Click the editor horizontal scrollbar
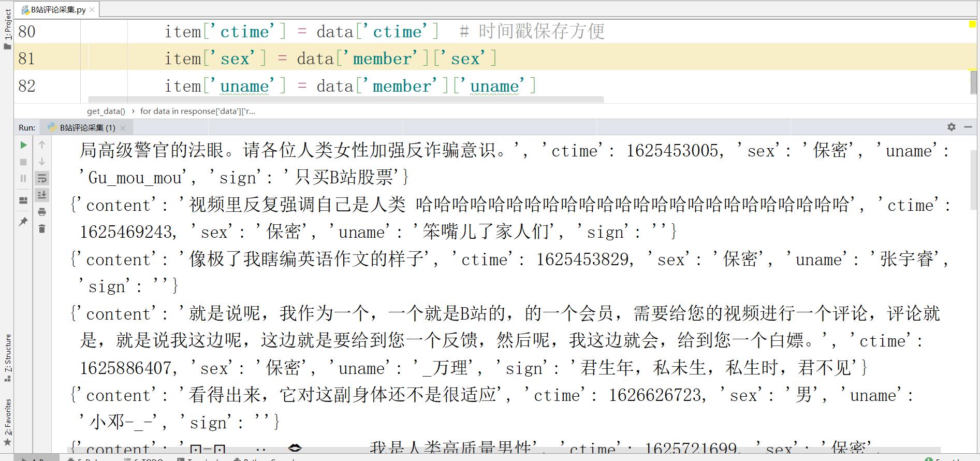The height and width of the screenshot is (461, 980). (346, 99)
